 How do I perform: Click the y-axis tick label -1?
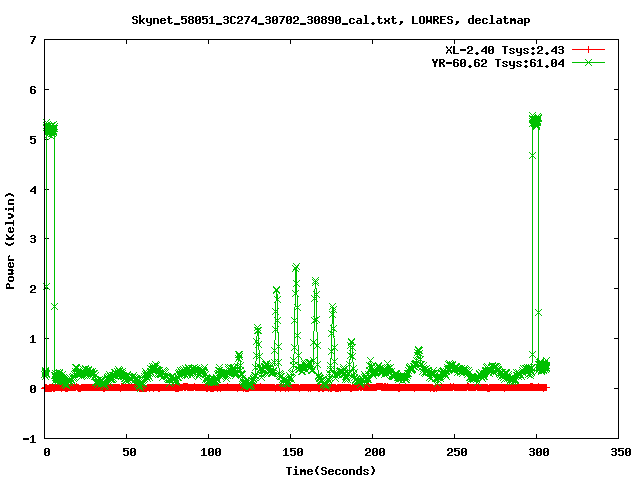[x=29, y=439]
